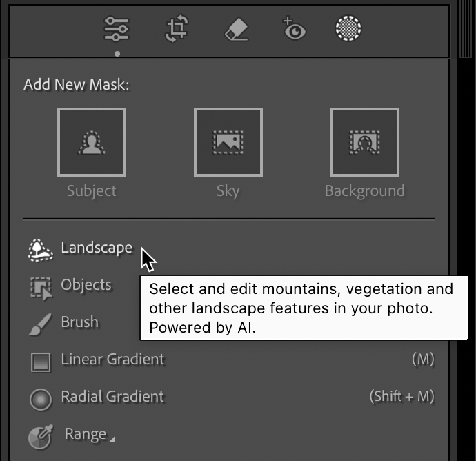
Task: Choose Radial Gradient mask option
Action: [112, 396]
